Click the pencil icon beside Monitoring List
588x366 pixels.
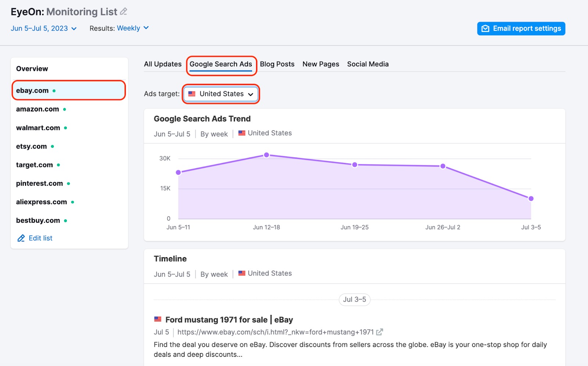[x=123, y=12]
